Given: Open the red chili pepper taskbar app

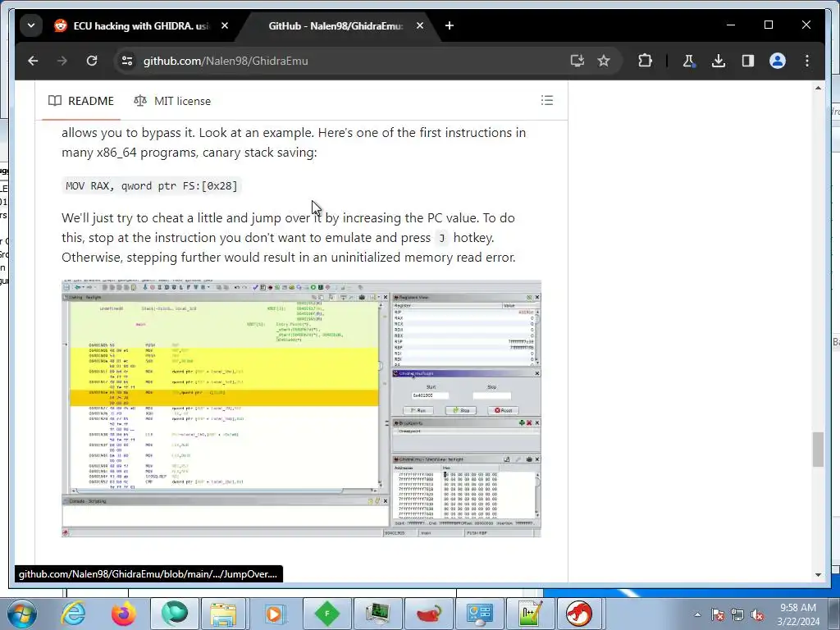Looking at the screenshot, I should (x=428, y=614).
